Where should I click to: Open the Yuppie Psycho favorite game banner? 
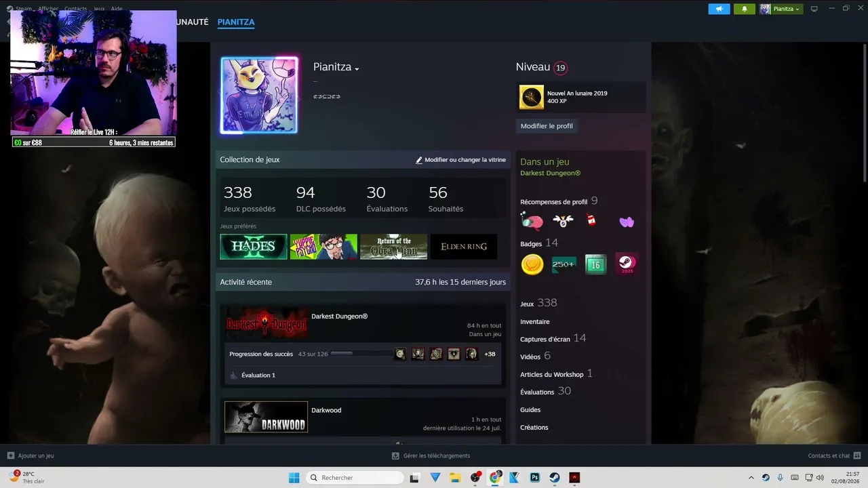[323, 247]
